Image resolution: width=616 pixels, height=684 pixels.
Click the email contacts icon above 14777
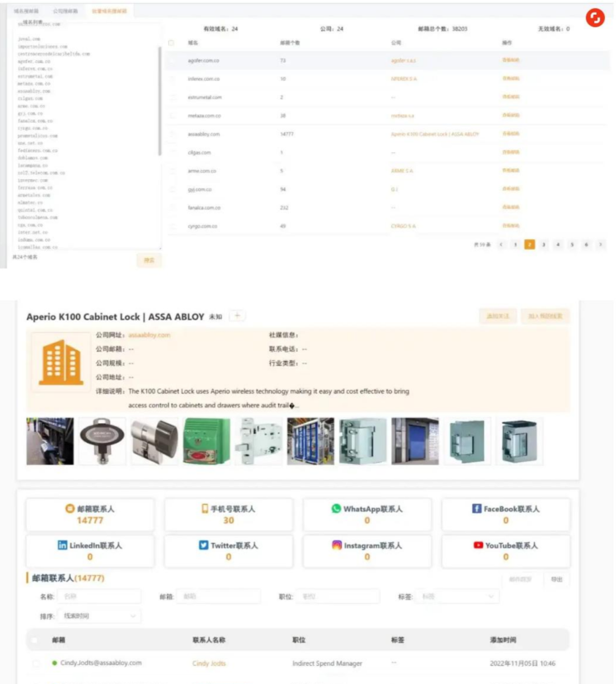point(70,508)
